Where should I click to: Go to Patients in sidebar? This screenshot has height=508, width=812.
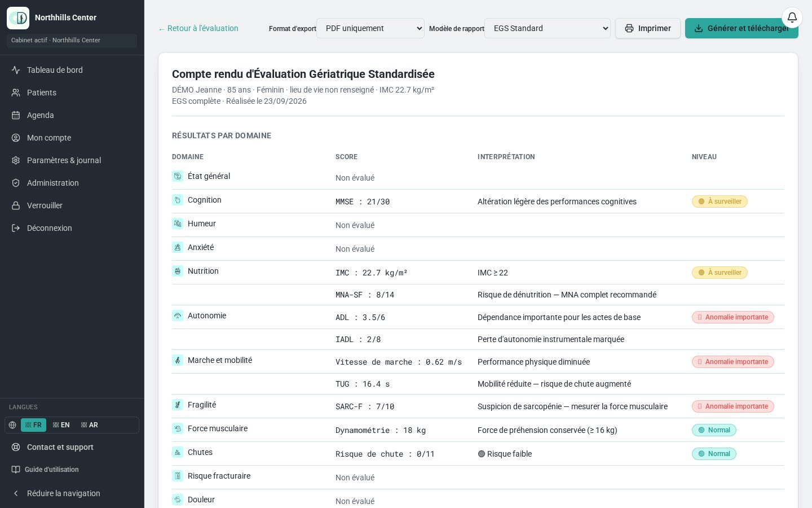click(x=72, y=93)
